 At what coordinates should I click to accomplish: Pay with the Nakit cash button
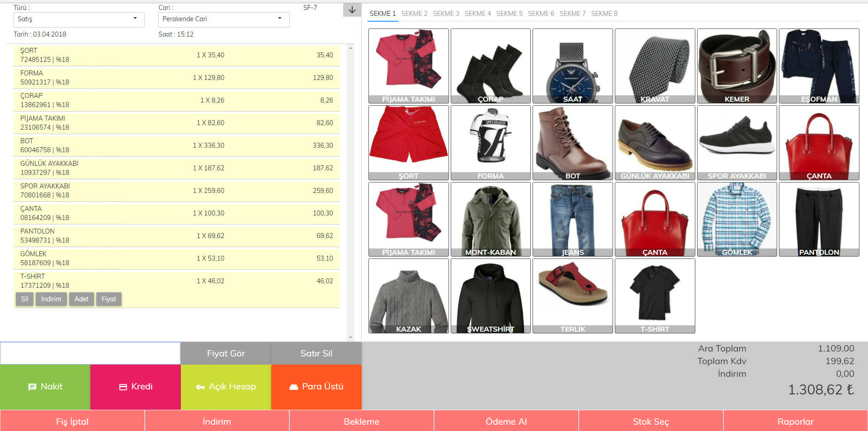(45, 387)
